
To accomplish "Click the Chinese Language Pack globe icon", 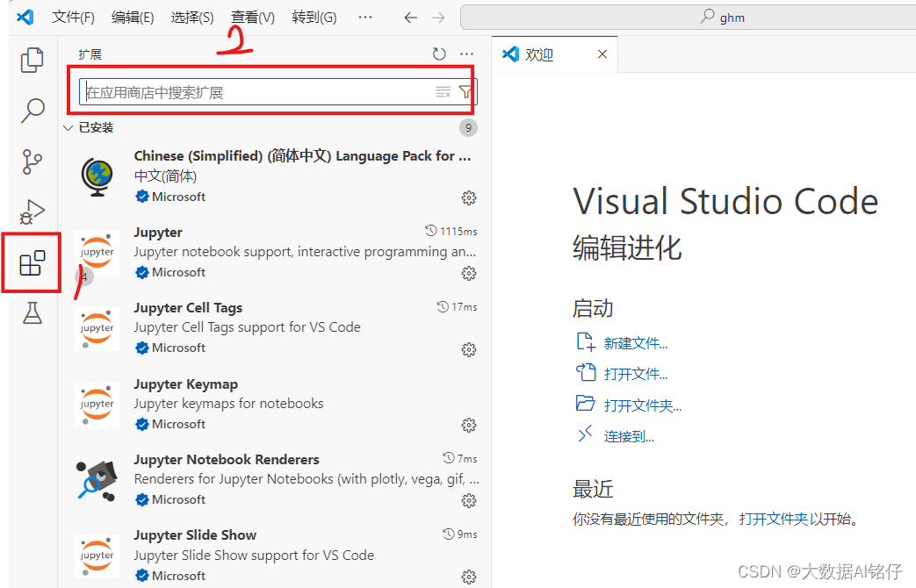I will coord(97,177).
